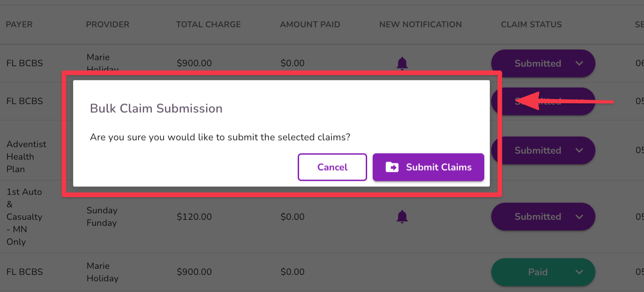Select the AMOUNT PAID column header

pos(310,25)
